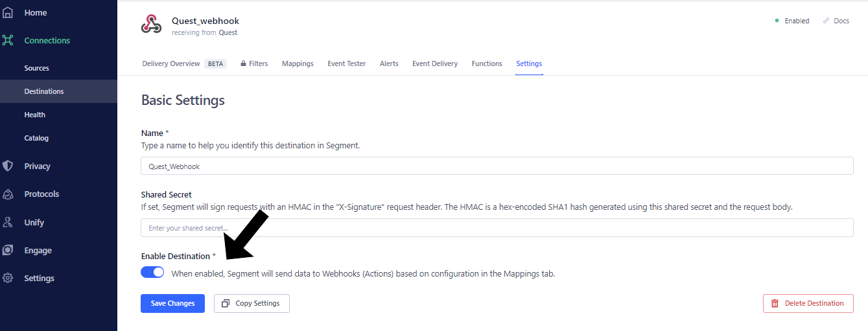Click the Unify icon in sidebar
Viewport: 868px width, 331px height.
[8, 222]
